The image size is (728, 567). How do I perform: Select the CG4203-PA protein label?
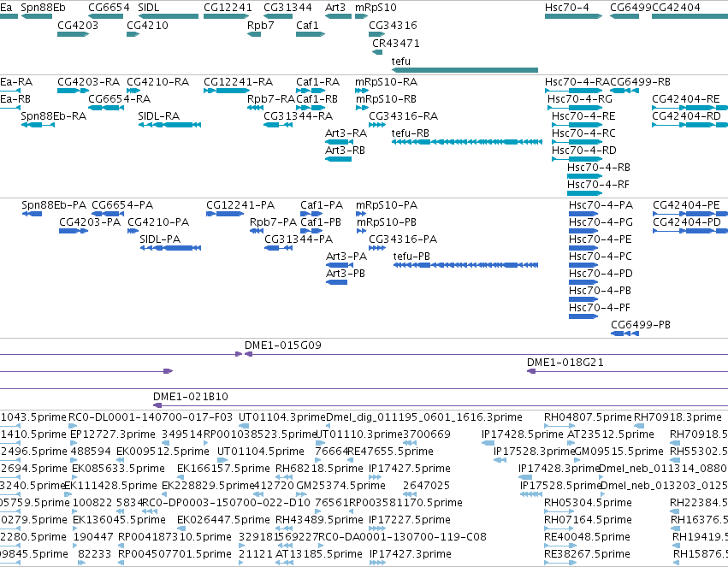pos(90,222)
